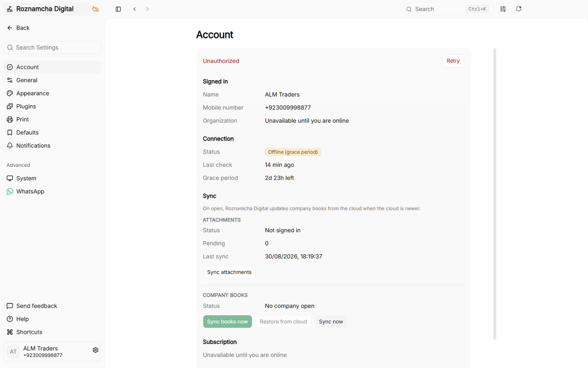588x368 pixels.
Task: Click the Sync attachments button
Action: 229,272
